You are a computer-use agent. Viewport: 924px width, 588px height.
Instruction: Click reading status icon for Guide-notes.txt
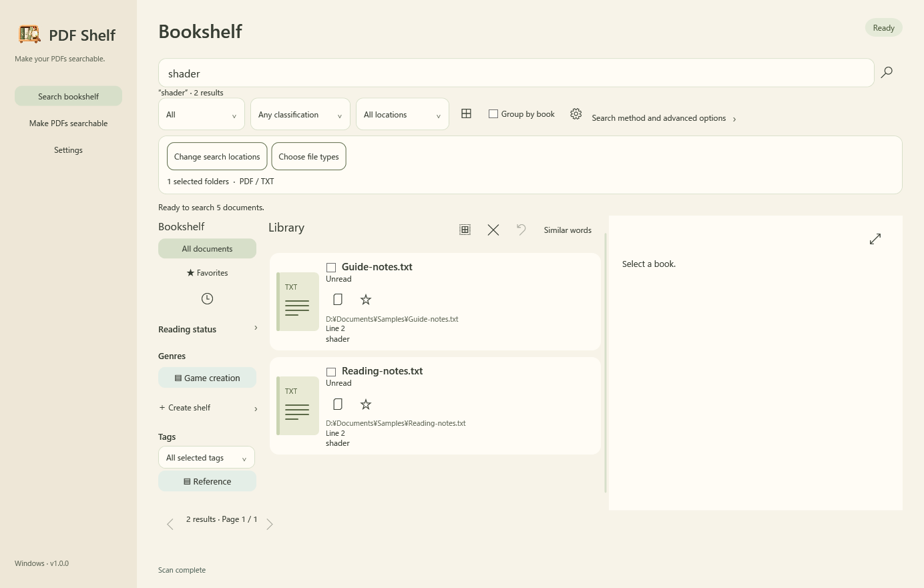(x=338, y=300)
